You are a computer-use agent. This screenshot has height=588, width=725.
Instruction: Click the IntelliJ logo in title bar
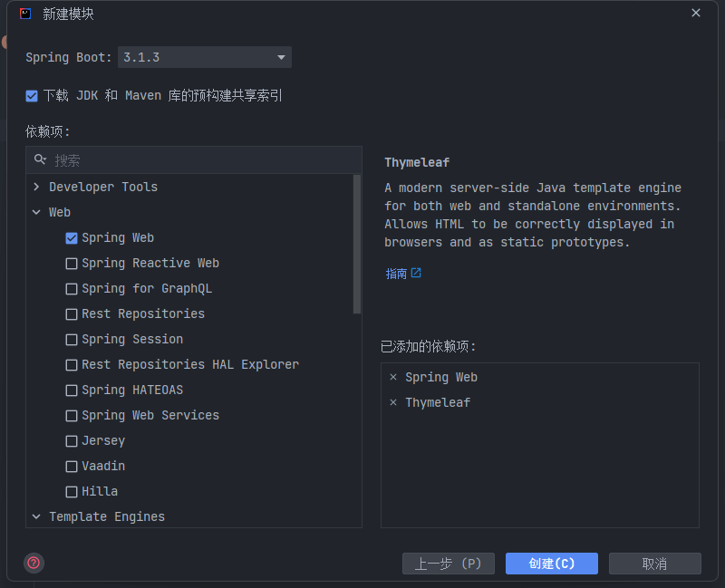(x=25, y=14)
